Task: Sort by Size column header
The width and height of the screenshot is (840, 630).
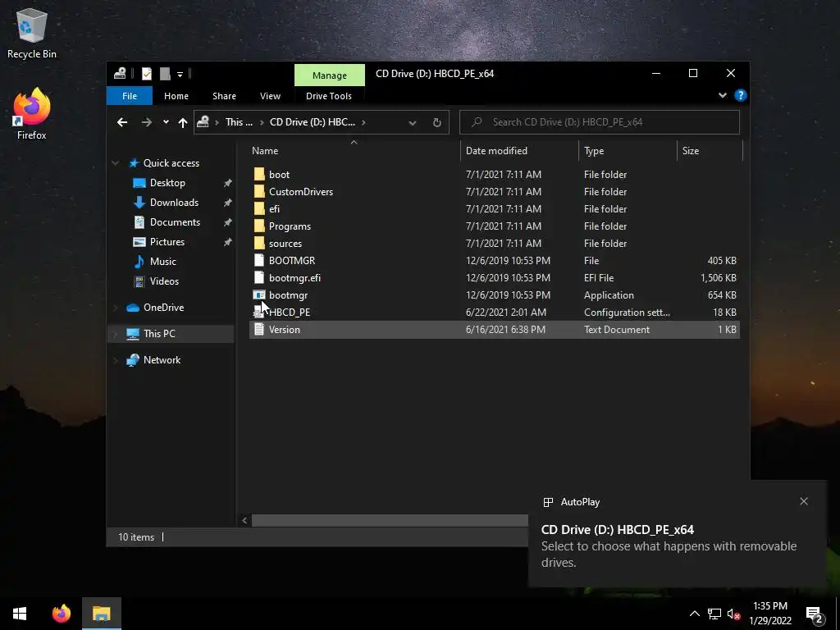Action: point(710,151)
